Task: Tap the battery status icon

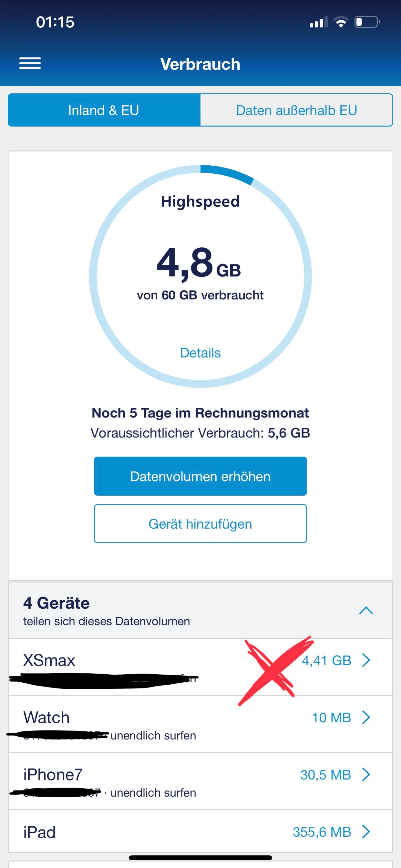Action: click(x=367, y=22)
